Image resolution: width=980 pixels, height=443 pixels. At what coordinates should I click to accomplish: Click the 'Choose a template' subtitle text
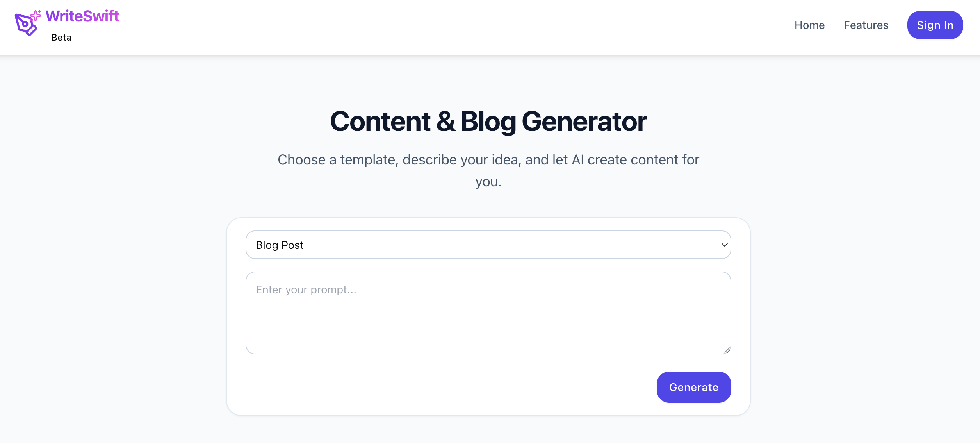(488, 160)
